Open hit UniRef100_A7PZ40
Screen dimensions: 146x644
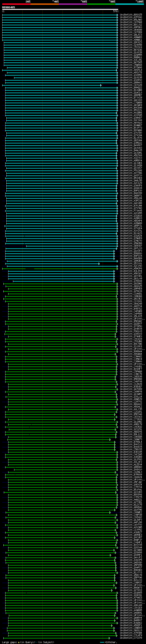point(131,17)
